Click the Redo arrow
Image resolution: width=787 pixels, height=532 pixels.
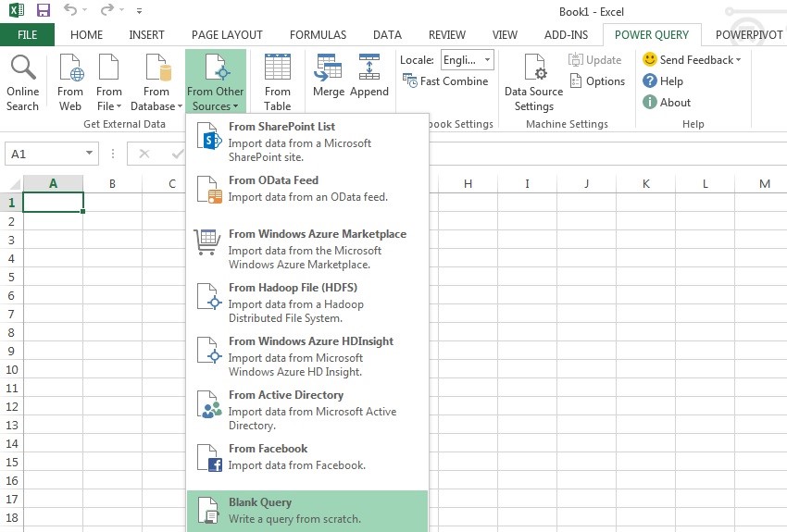[106, 9]
